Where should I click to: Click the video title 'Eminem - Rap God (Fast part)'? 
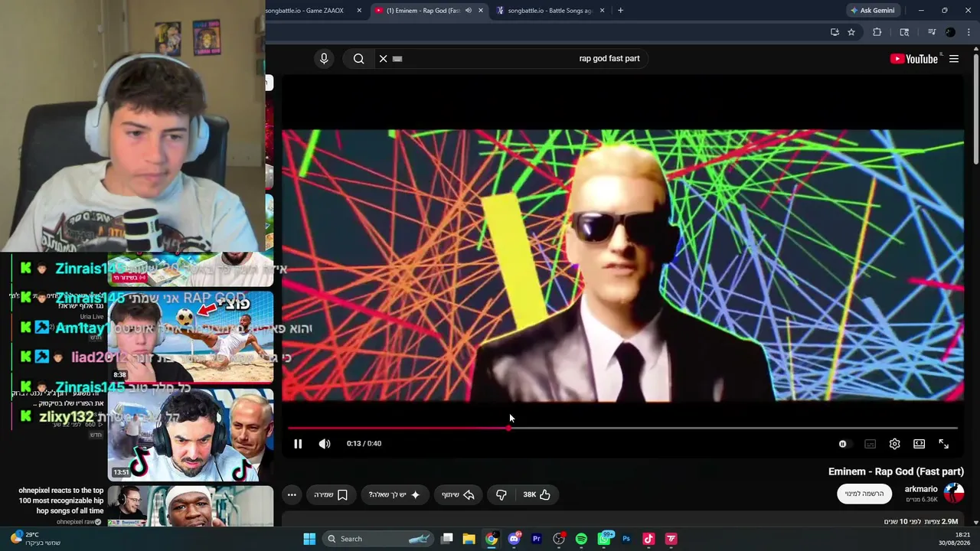tap(896, 471)
